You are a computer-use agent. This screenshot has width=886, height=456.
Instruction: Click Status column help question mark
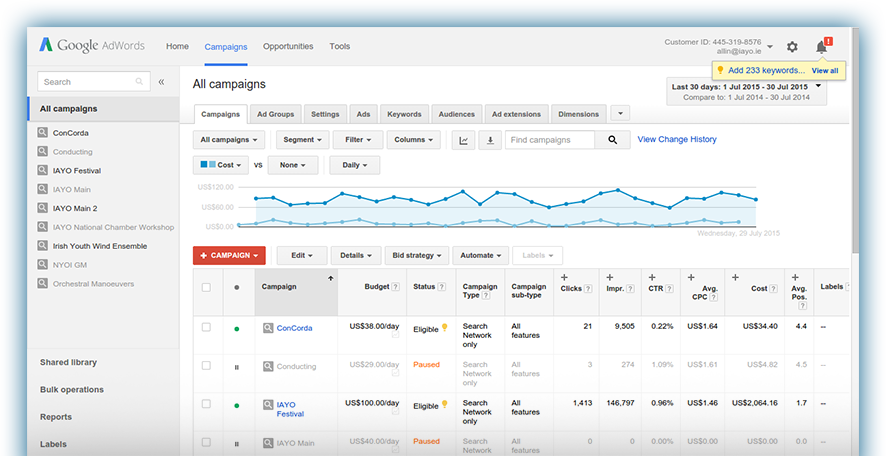pos(441,287)
